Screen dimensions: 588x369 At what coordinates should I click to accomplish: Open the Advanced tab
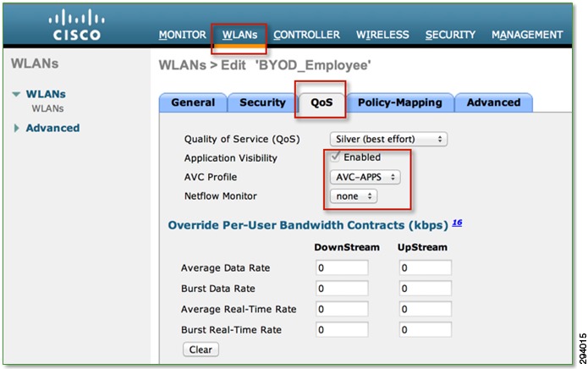point(493,102)
